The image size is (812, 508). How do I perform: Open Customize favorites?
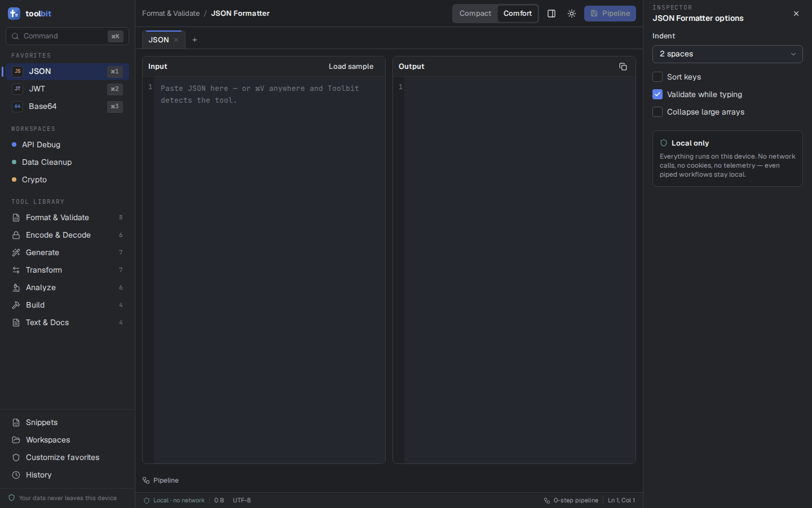pos(68,457)
